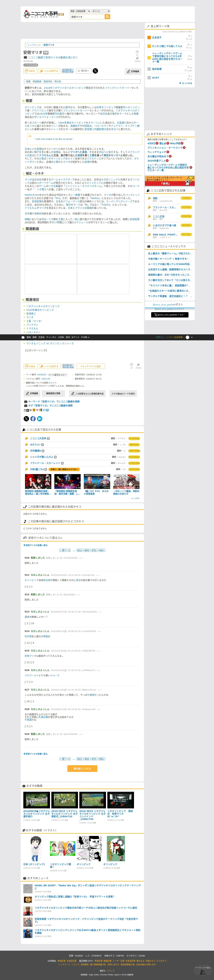Click the 編集履歴を閲覧 button

tap(53, 393)
